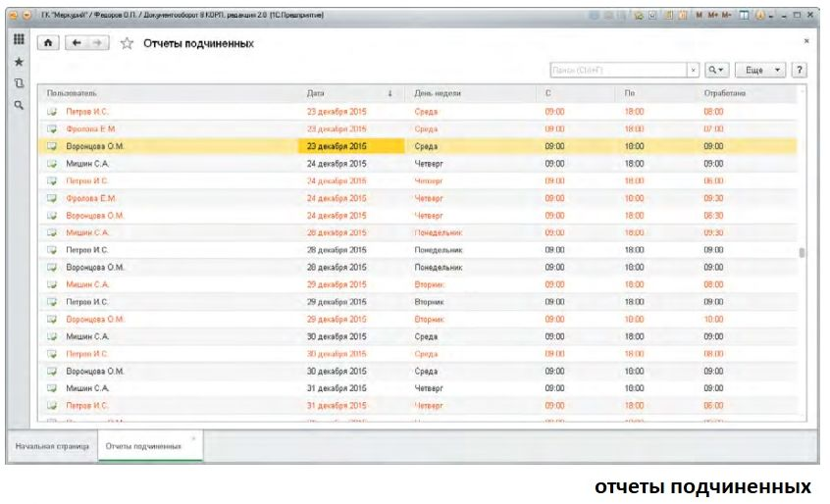
Task: Add Отчеты подчиненных to favorites star
Action: tap(127, 44)
